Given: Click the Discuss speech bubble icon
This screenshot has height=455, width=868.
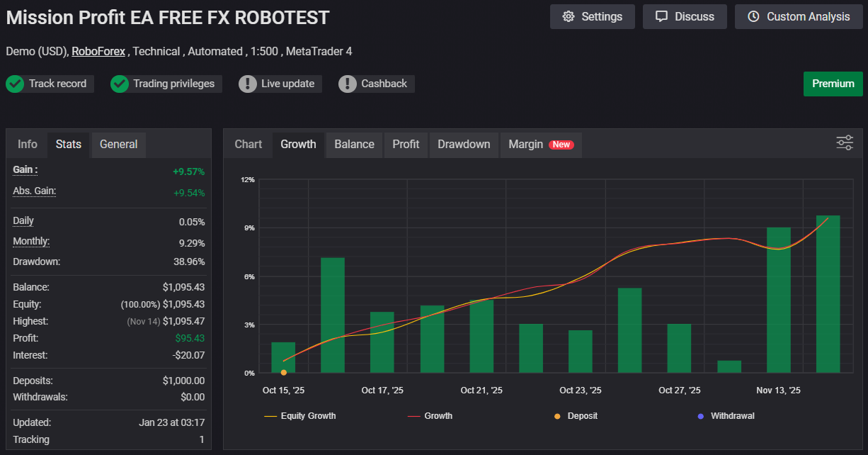Looking at the screenshot, I should click(x=661, y=16).
